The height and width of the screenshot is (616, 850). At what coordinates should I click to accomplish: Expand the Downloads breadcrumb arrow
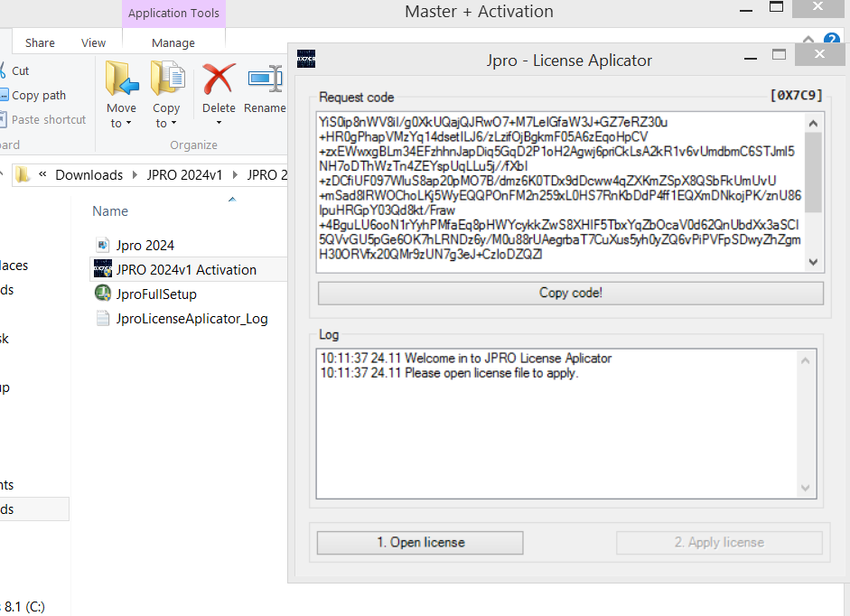click(135, 174)
